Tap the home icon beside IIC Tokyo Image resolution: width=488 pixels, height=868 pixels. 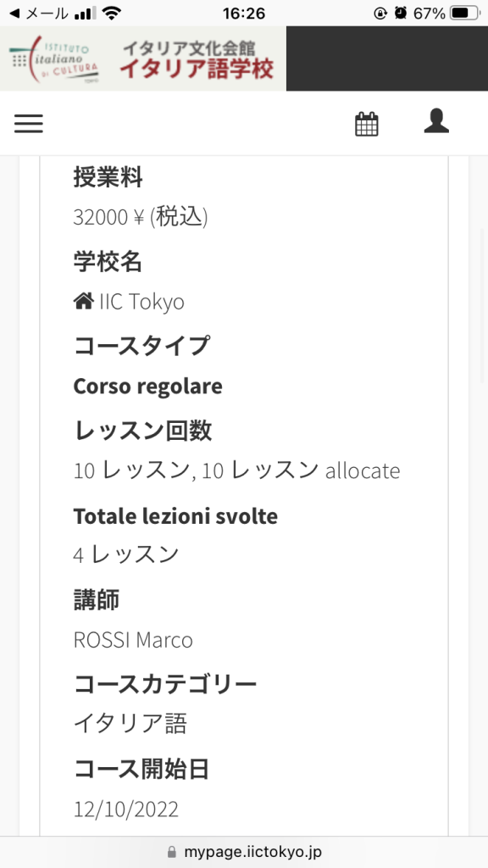(84, 302)
